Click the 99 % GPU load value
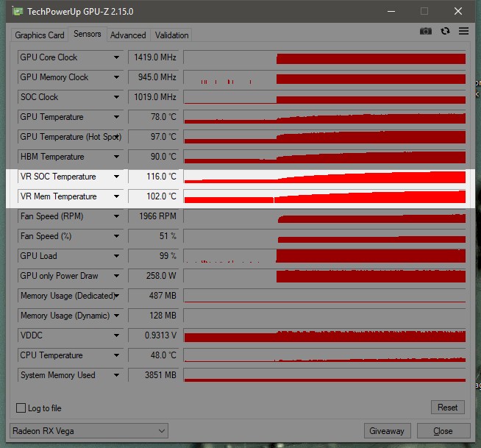The width and height of the screenshot is (481, 448). pyautogui.click(x=154, y=256)
